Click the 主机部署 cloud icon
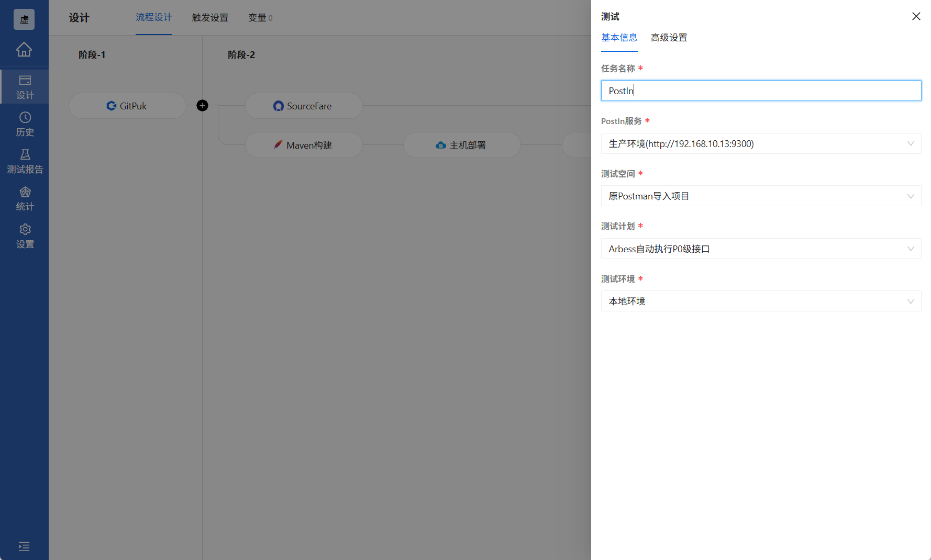 pyautogui.click(x=441, y=145)
